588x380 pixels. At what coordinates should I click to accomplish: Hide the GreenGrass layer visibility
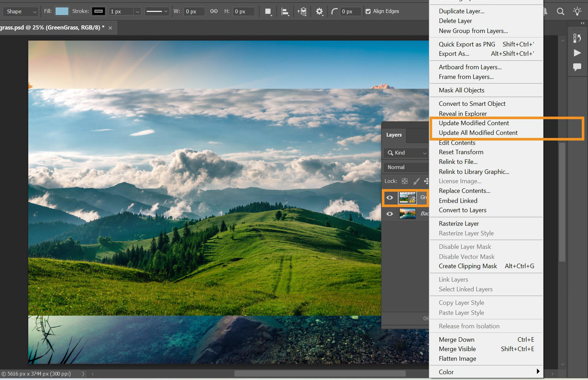[390, 198]
